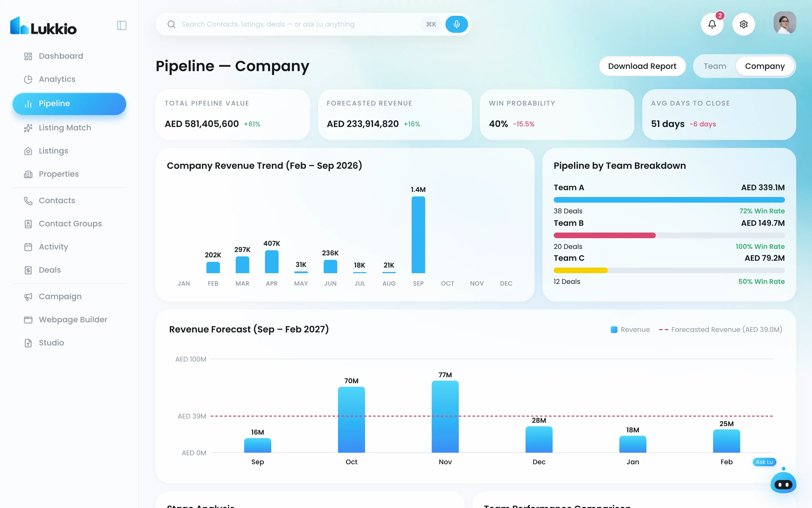Click the Listings house icon
The width and height of the screenshot is (812, 508).
point(28,151)
